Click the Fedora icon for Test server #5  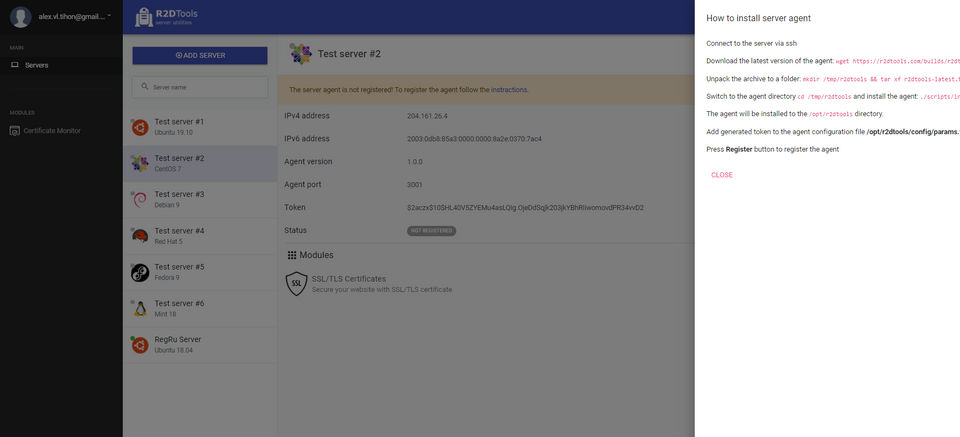pyautogui.click(x=140, y=272)
